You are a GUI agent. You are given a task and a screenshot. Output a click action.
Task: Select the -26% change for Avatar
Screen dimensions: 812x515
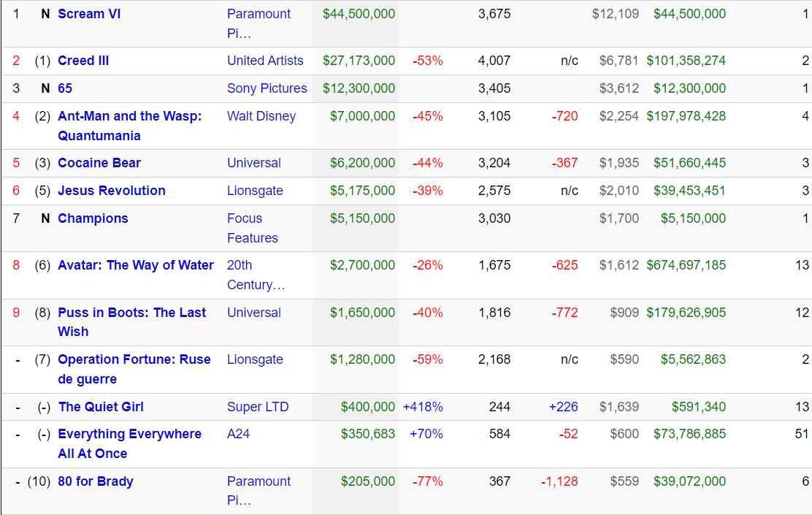click(428, 265)
